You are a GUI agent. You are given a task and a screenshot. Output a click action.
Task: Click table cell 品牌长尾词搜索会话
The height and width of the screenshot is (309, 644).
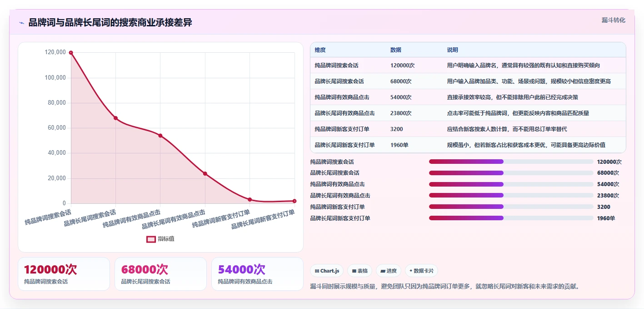click(339, 81)
